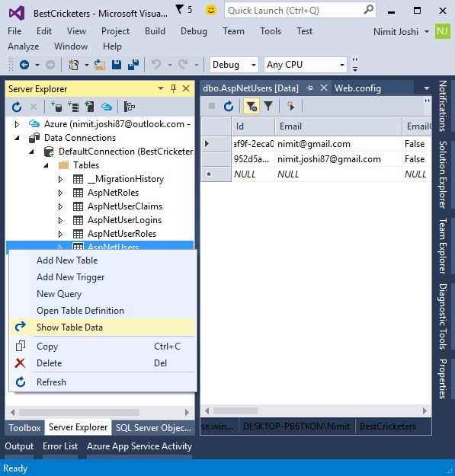Expand the AspNetUserClaims table node

click(60, 206)
